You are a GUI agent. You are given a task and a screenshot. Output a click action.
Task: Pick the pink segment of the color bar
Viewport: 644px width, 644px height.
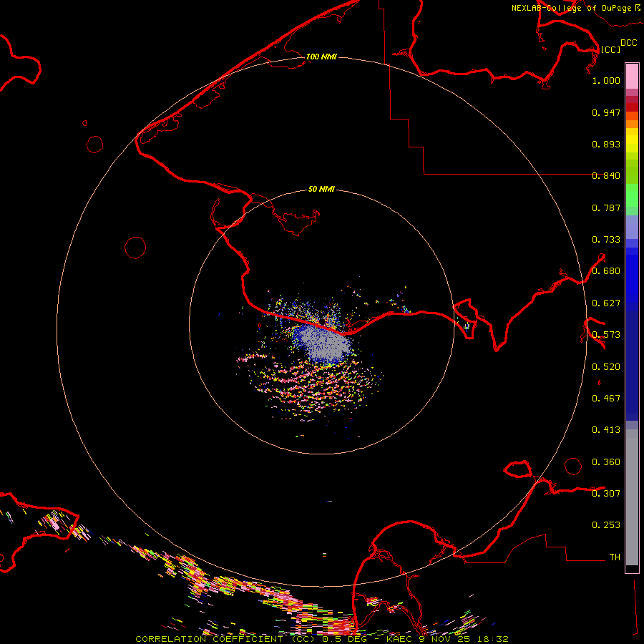pyautogui.click(x=632, y=76)
